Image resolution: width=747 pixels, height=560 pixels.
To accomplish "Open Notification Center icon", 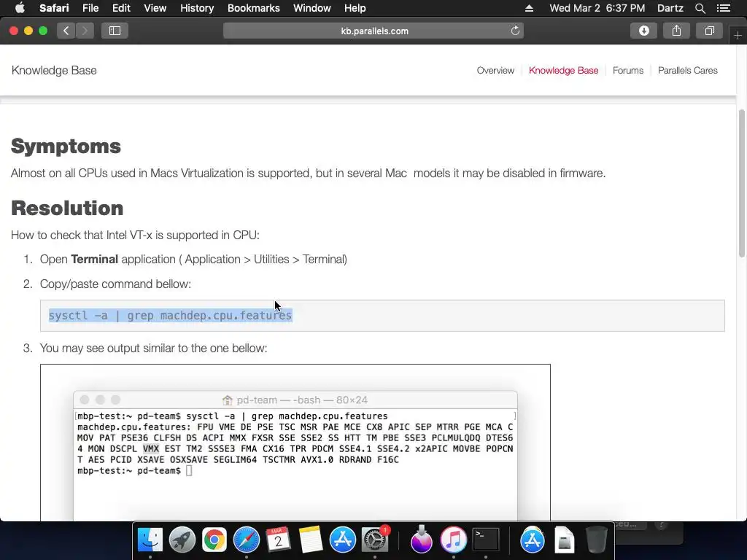I will coord(724,8).
